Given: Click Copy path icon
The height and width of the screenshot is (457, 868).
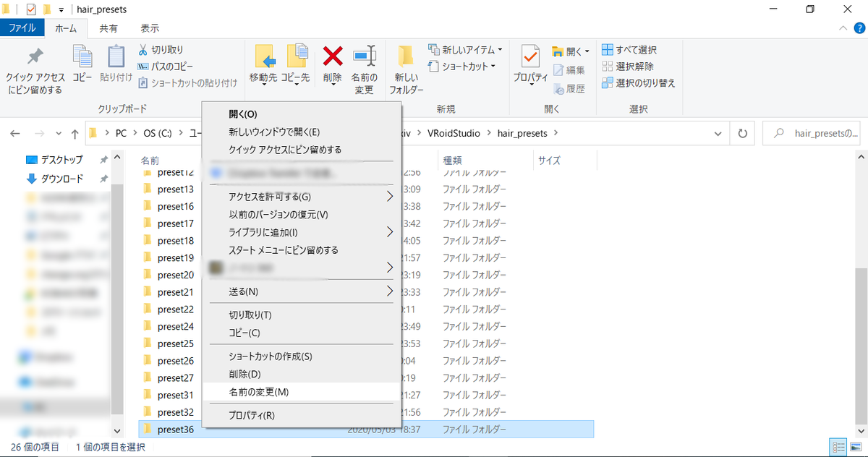Looking at the screenshot, I should pos(143,67).
